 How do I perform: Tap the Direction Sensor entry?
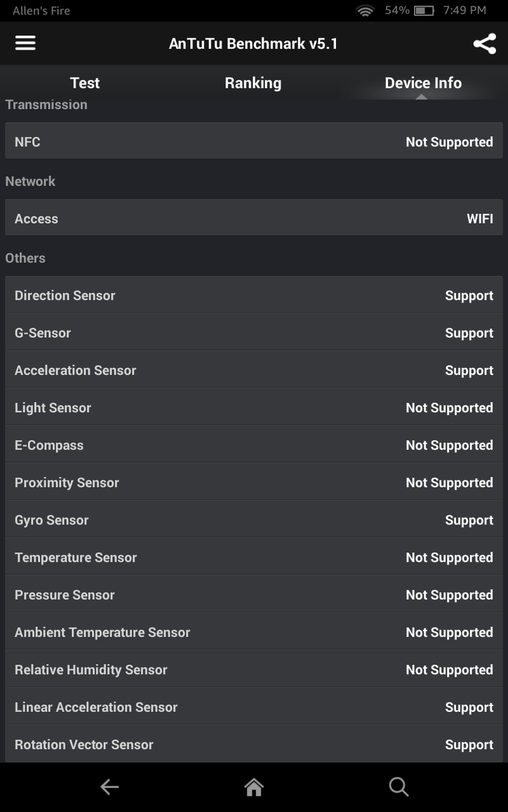point(254,295)
